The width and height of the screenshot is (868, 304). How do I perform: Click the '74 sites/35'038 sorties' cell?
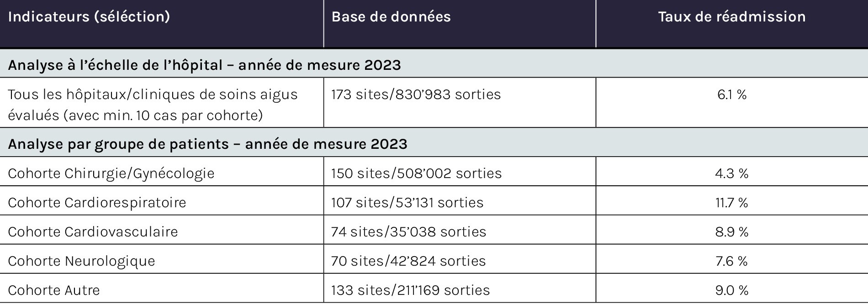point(408,232)
